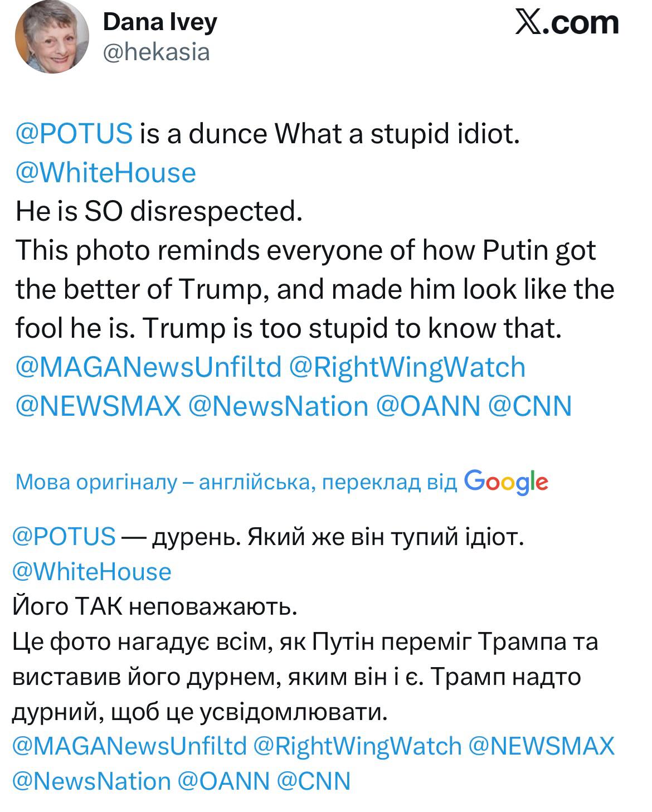The height and width of the screenshot is (812, 652).
Task: Open @POTUS mention in the Ukrainian translation
Action: coord(64,537)
